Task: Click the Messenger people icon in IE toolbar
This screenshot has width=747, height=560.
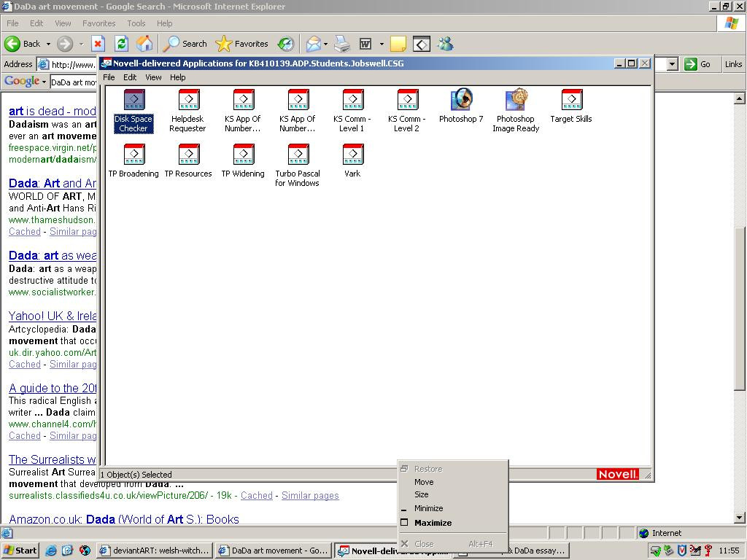Action: [x=446, y=44]
